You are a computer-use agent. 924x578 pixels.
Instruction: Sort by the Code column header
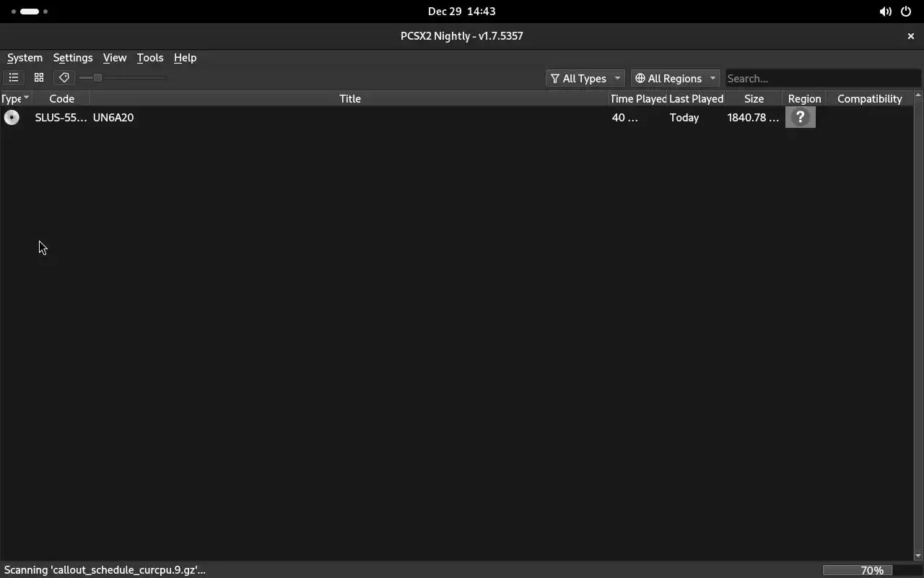(x=61, y=98)
